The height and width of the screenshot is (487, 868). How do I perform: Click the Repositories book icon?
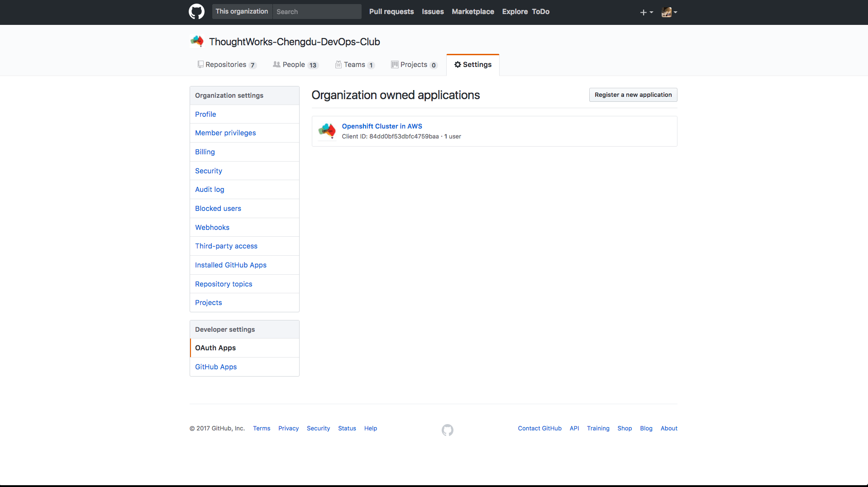click(200, 65)
